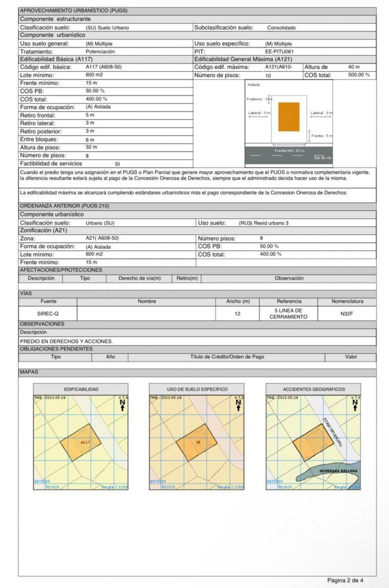Image resolution: width=389 pixels, height=588 pixels.
Task: Click the 'Valor' column header
Action: click(x=351, y=357)
